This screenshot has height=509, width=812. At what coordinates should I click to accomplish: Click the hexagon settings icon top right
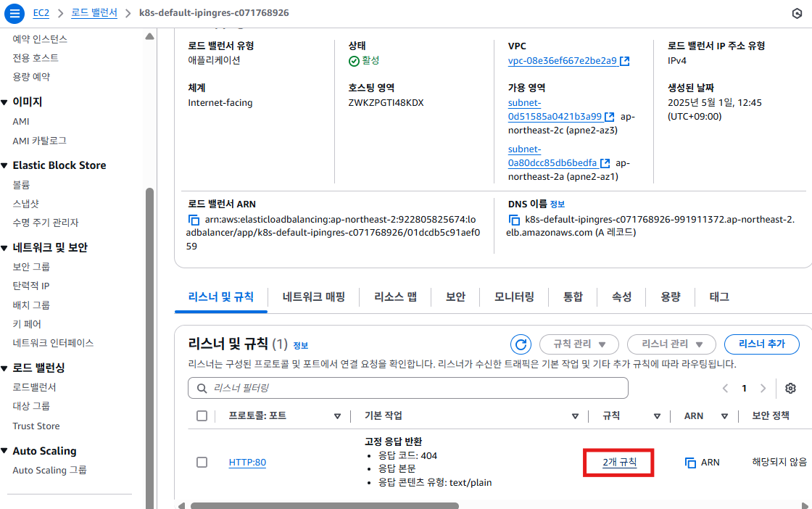tap(797, 14)
